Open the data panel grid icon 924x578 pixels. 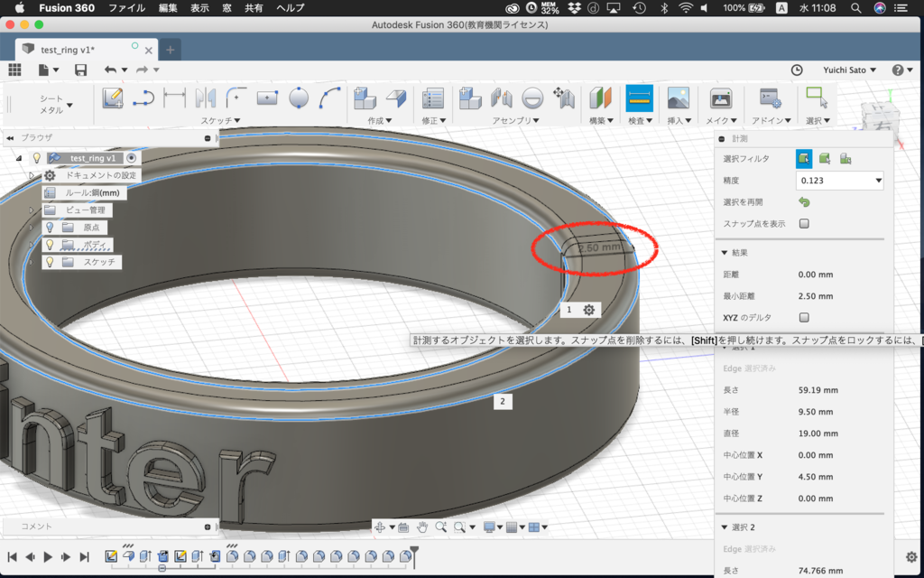14,70
